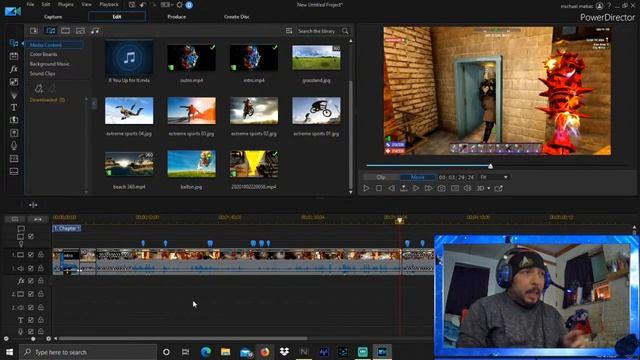Click the undo arrow in top toolbar

pos(142,5)
